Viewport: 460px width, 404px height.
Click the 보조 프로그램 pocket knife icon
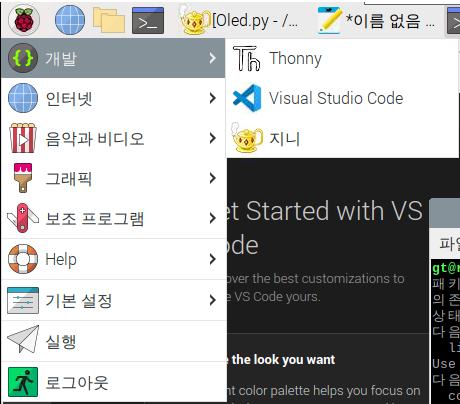pos(23,218)
